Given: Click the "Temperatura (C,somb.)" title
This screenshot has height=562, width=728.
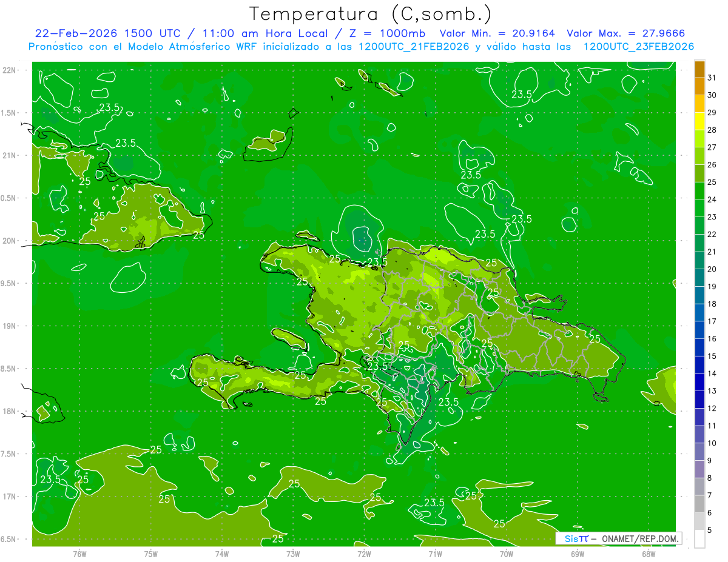Looking at the screenshot, I should click(371, 14).
